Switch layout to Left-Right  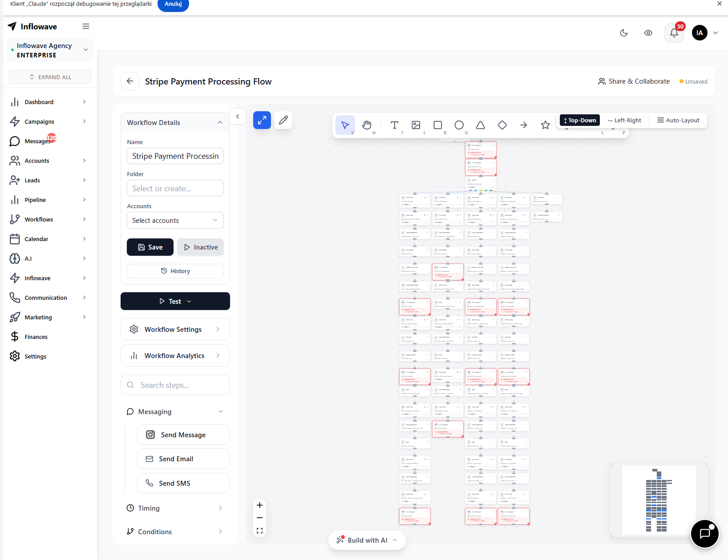pos(624,120)
